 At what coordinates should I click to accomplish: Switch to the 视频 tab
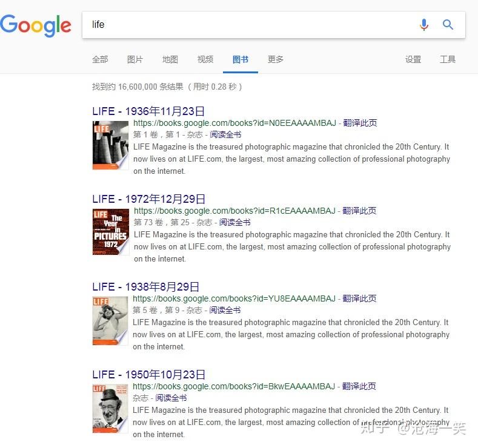[205, 59]
